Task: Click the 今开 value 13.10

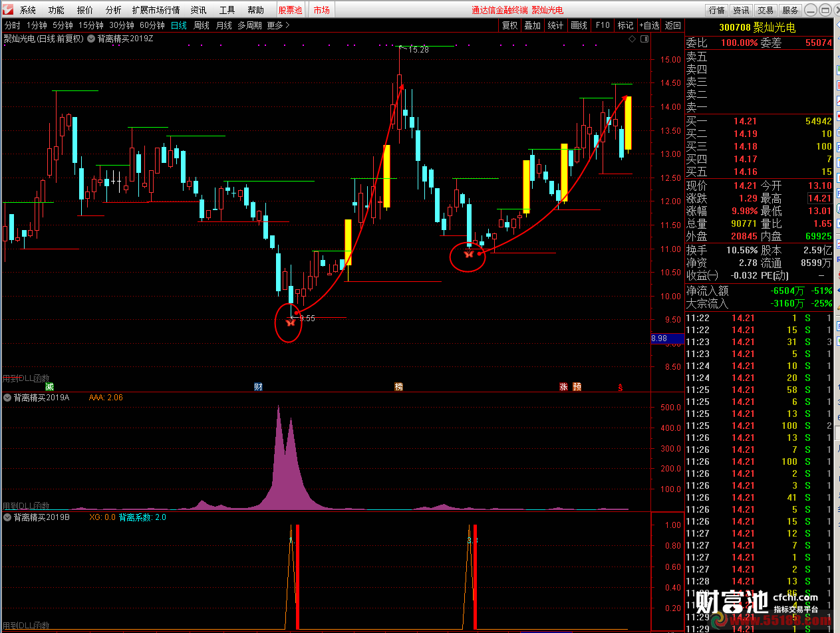Action: 819,186
